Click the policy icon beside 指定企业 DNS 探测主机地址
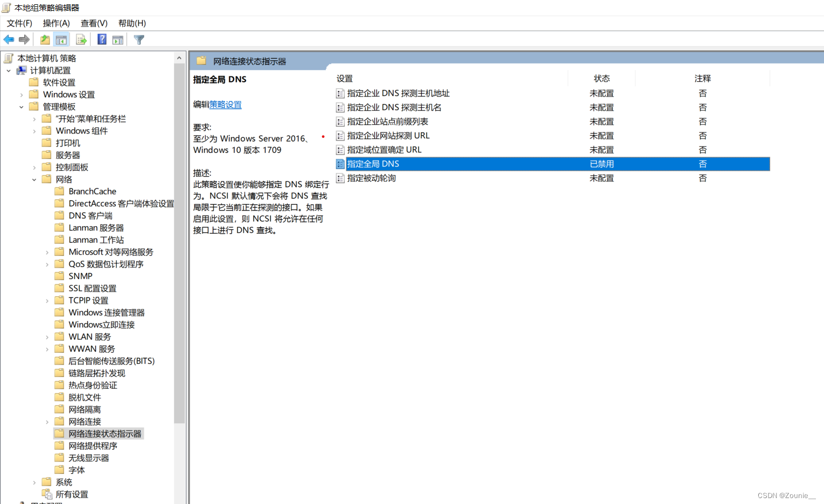 pyautogui.click(x=340, y=94)
